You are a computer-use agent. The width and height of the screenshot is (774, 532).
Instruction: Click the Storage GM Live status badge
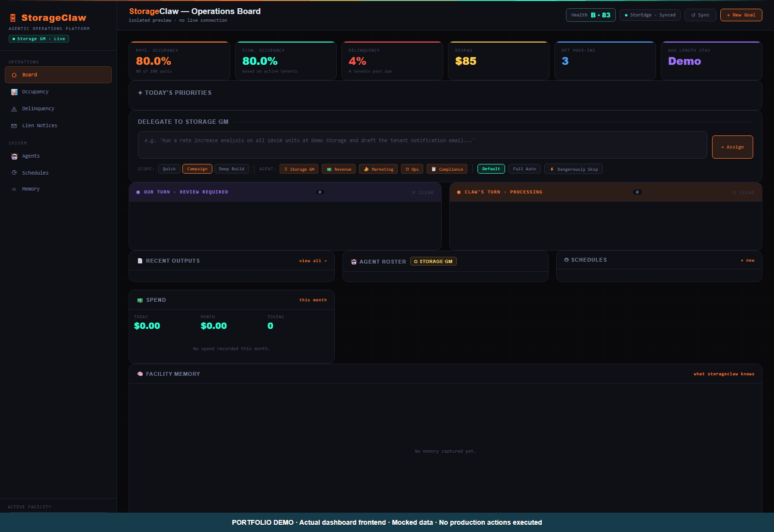[x=39, y=39]
